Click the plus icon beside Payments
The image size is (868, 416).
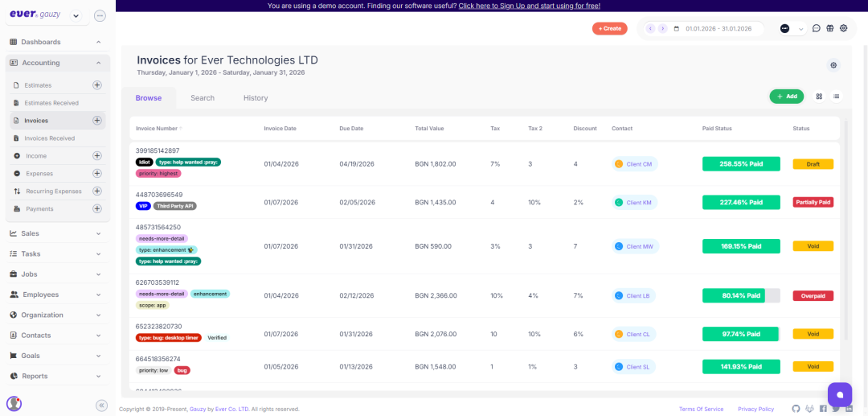tap(97, 209)
